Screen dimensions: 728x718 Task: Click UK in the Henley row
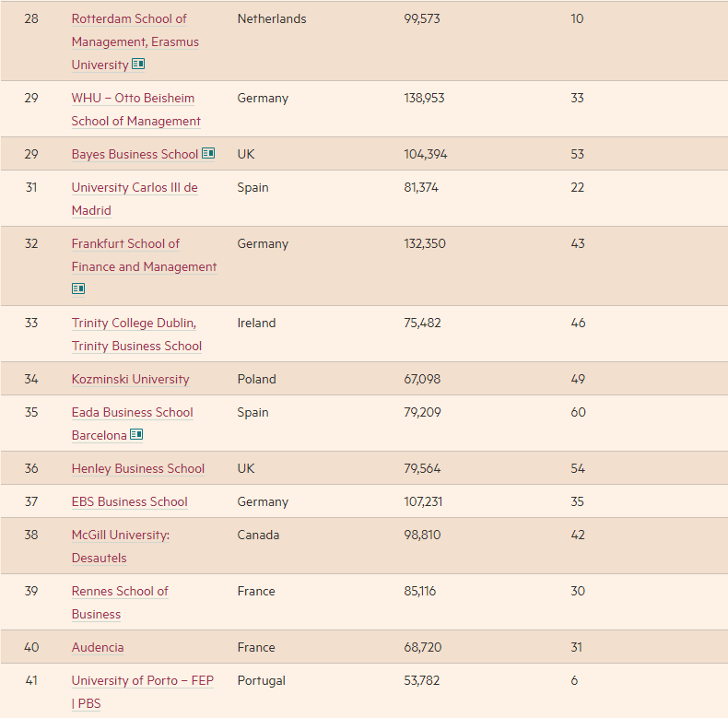click(x=246, y=468)
